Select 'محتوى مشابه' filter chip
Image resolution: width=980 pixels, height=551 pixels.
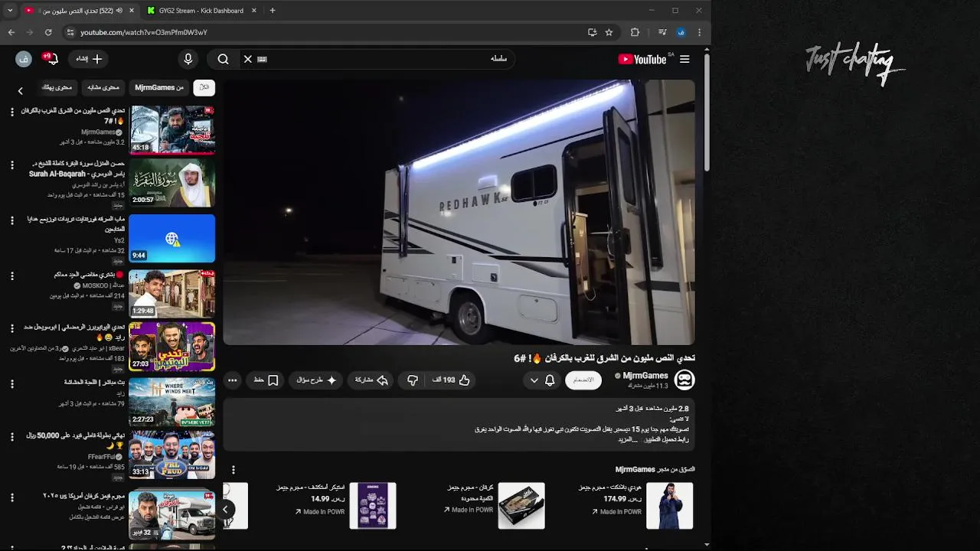pos(103,87)
